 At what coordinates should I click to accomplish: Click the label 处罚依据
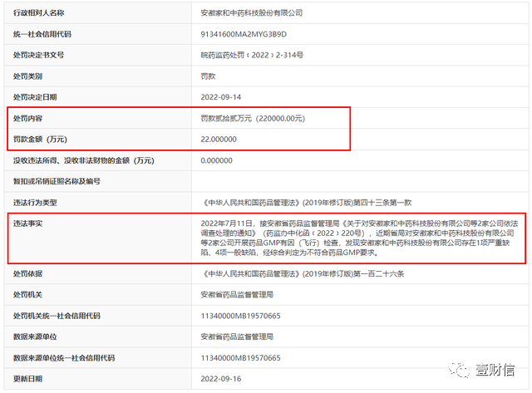pos(27,273)
